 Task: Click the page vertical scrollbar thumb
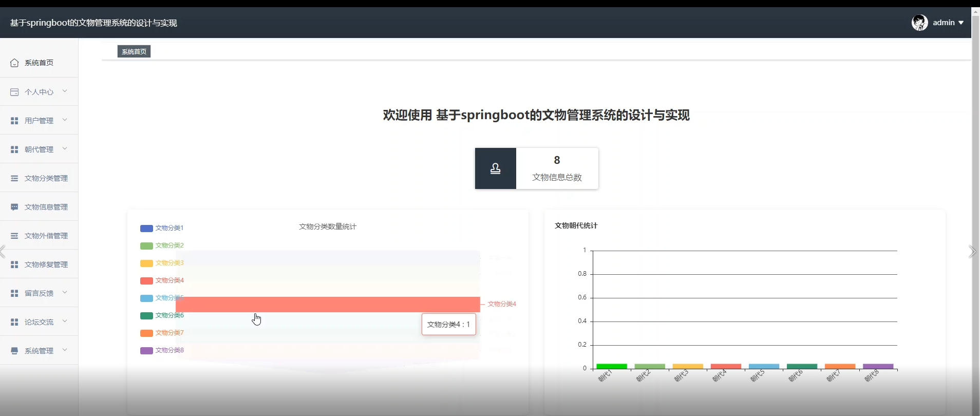pos(976,216)
